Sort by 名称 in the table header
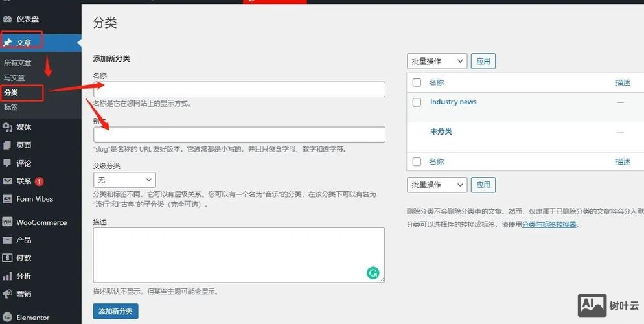 coord(436,82)
